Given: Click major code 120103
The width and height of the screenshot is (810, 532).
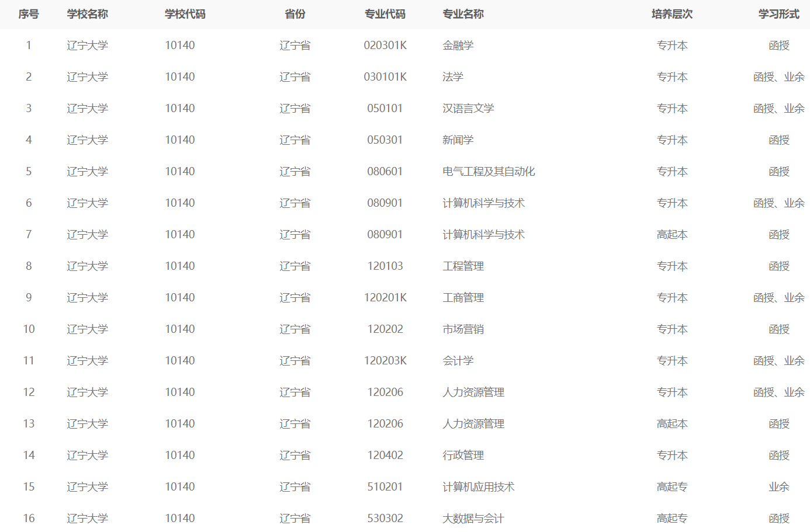Looking at the screenshot, I should 385,266.
